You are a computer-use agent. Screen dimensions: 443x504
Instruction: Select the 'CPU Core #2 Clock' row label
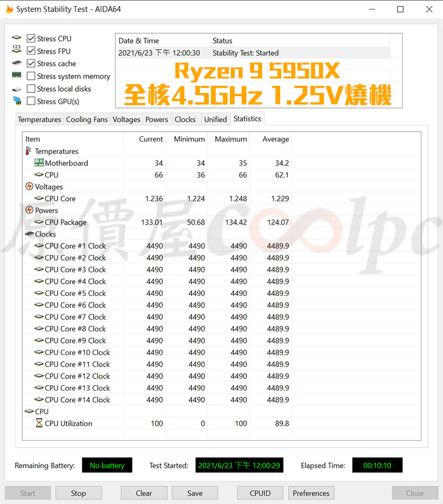75,257
